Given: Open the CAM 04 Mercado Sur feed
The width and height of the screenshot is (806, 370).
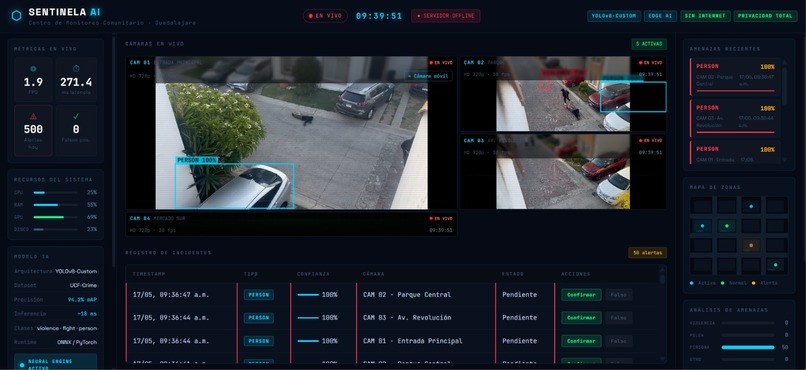Looking at the screenshot, I should pos(291,224).
